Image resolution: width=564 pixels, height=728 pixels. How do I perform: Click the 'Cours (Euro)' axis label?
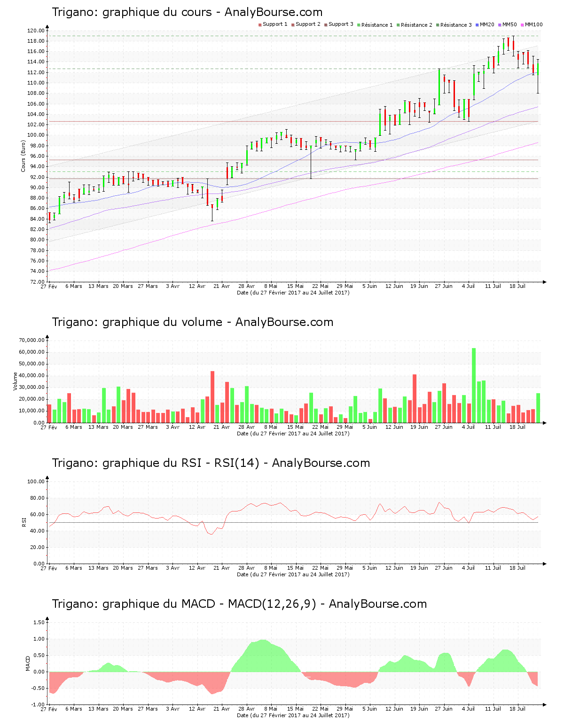coord(23,156)
